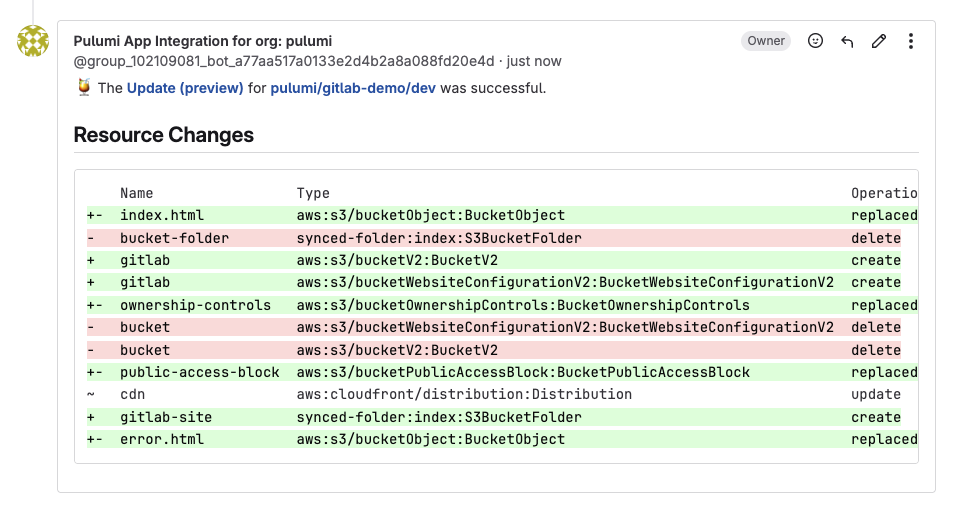Click the Resource Changes heading
This screenshot has height=506, width=953.
click(x=163, y=134)
